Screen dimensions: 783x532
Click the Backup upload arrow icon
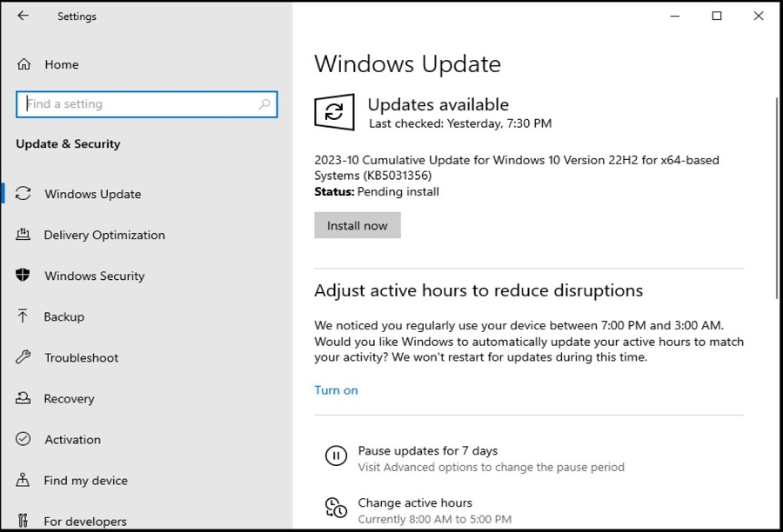point(23,316)
